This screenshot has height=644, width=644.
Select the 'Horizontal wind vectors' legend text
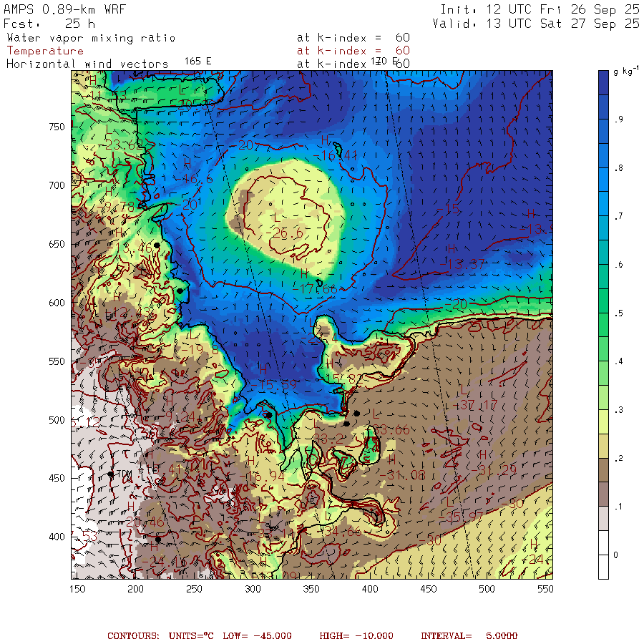(x=87, y=64)
